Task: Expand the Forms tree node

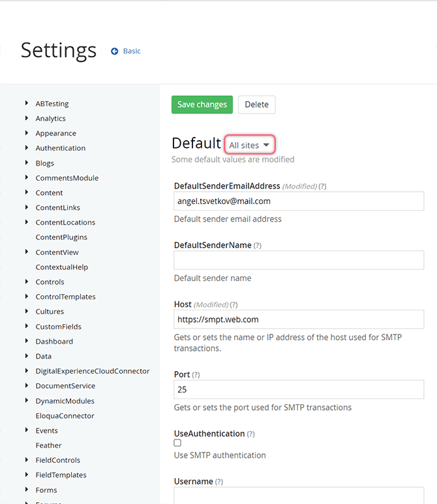Action: click(x=26, y=490)
